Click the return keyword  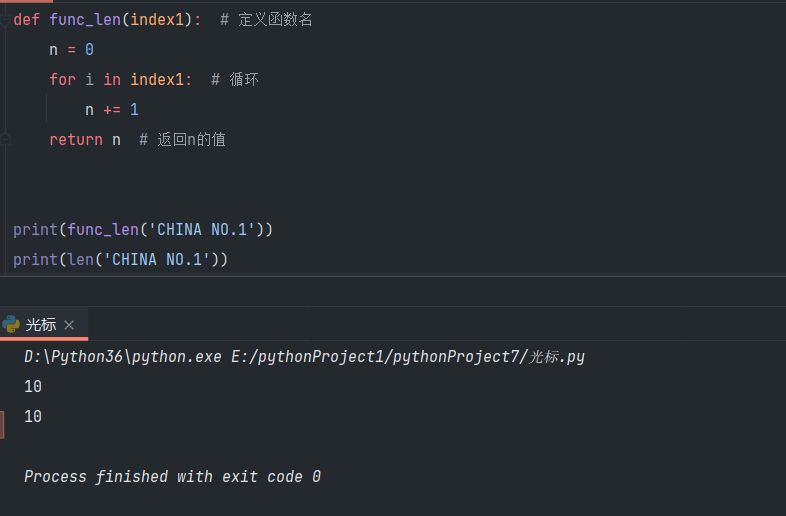point(76,140)
